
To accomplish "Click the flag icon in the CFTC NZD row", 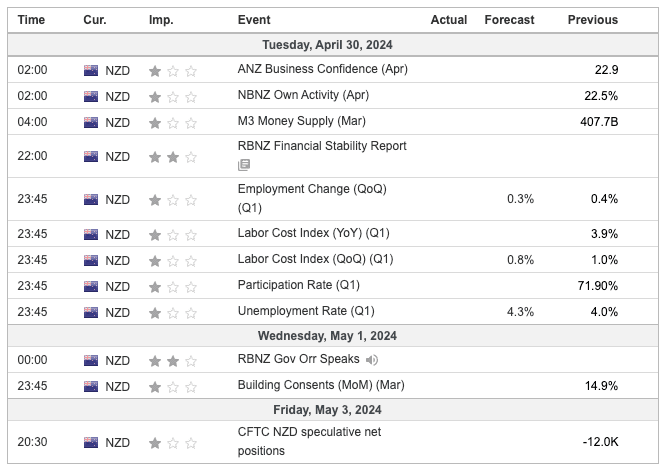I will click(x=91, y=442).
